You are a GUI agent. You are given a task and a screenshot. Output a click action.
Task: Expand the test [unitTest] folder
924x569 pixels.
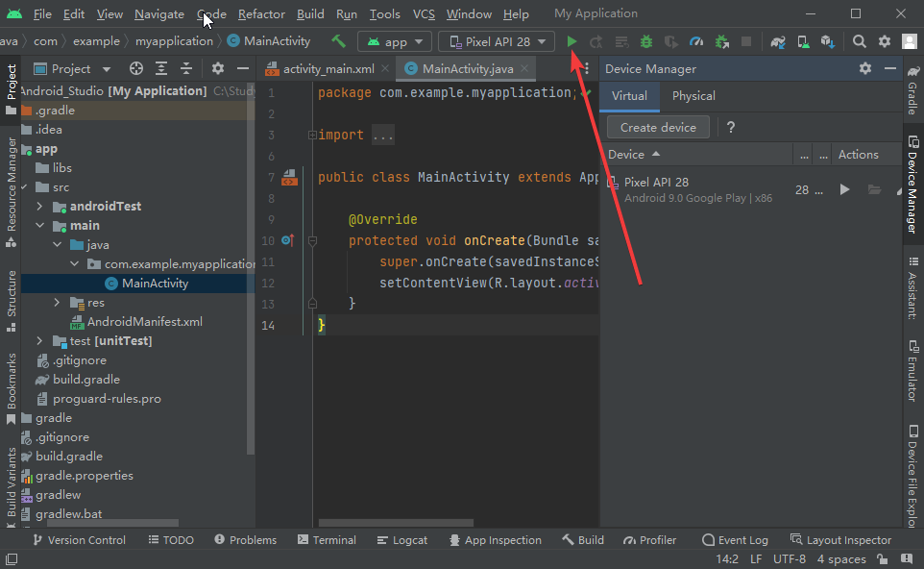[39, 341]
